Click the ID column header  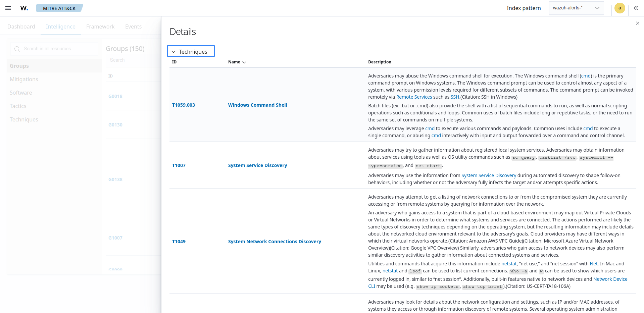(x=174, y=62)
